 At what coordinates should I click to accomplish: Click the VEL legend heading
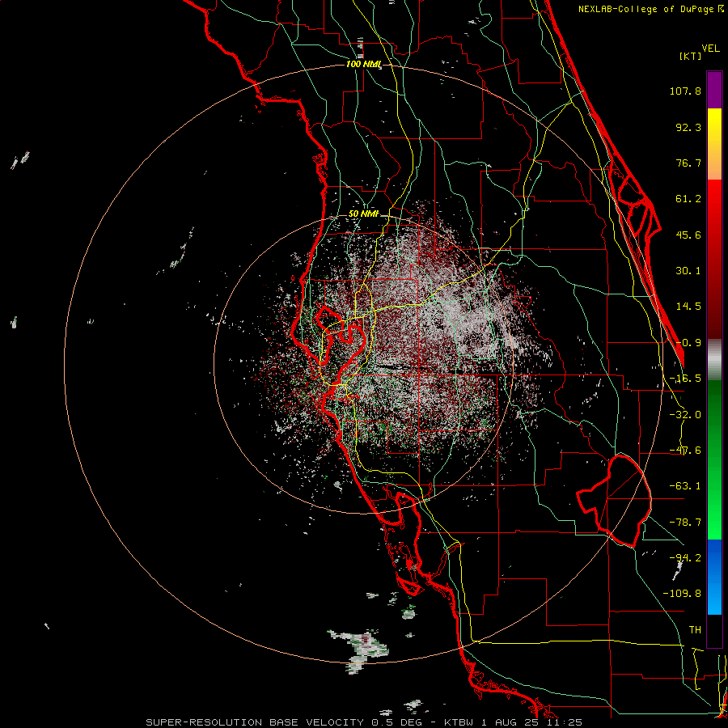coord(711,49)
